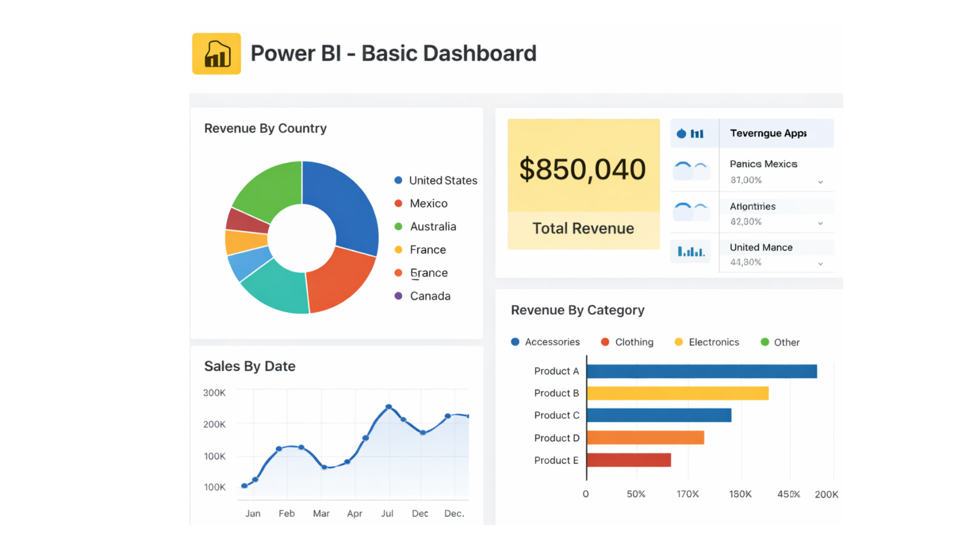The height and width of the screenshot is (551, 980).
Task: Click the first data point above Jan
Action: pyautogui.click(x=244, y=486)
